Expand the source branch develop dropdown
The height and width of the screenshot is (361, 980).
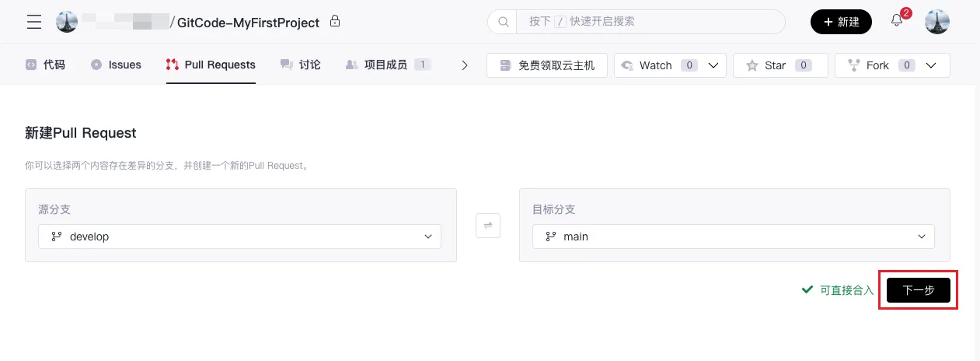click(239, 237)
